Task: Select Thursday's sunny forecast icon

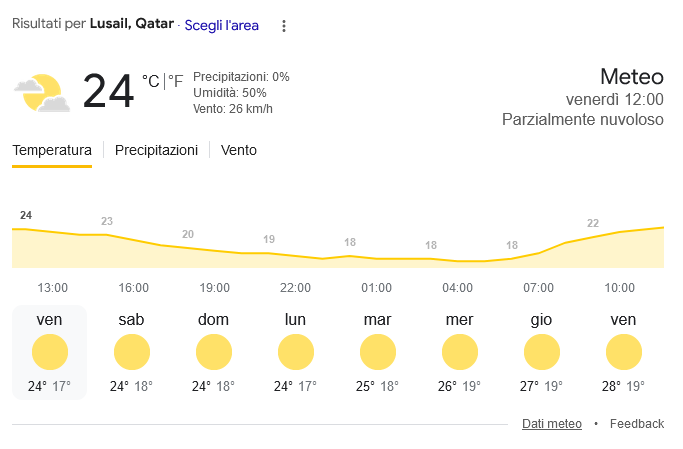Action: (541, 352)
